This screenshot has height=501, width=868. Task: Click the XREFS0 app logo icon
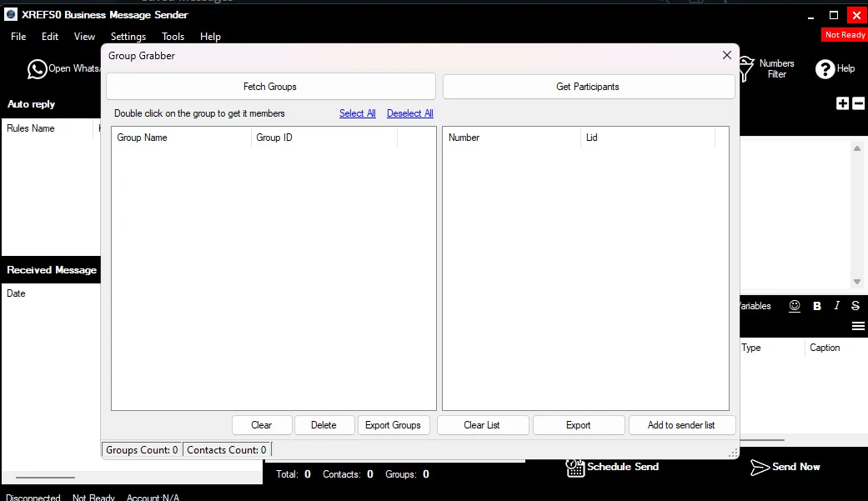click(11, 14)
